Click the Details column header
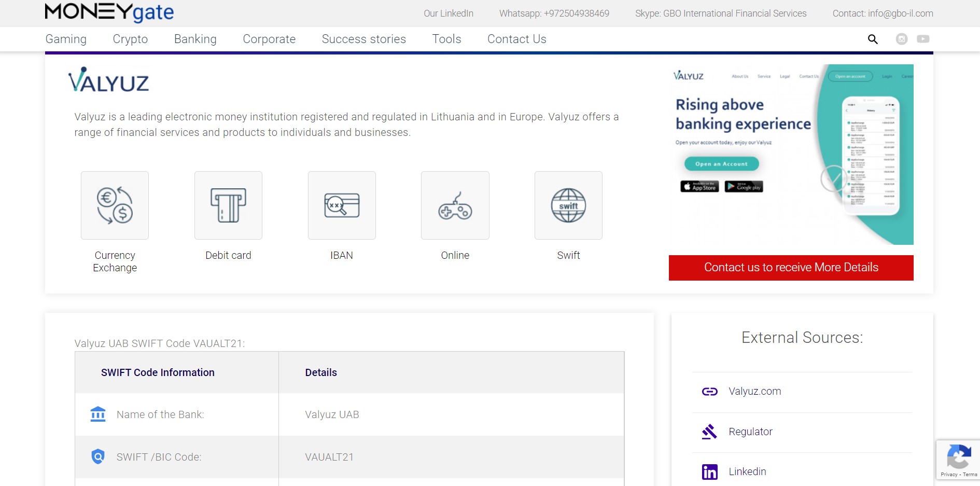This screenshot has width=980, height=486. [321, 372]
